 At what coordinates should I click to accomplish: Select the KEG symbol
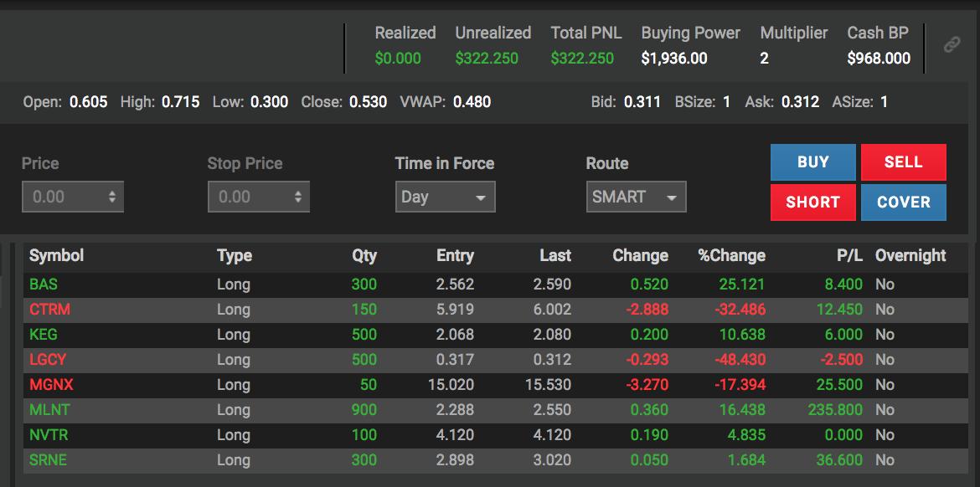click(43, 334)
